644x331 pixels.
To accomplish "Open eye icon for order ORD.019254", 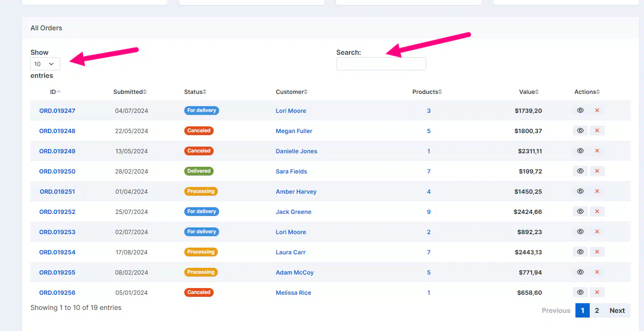I will tap(580, 252).
